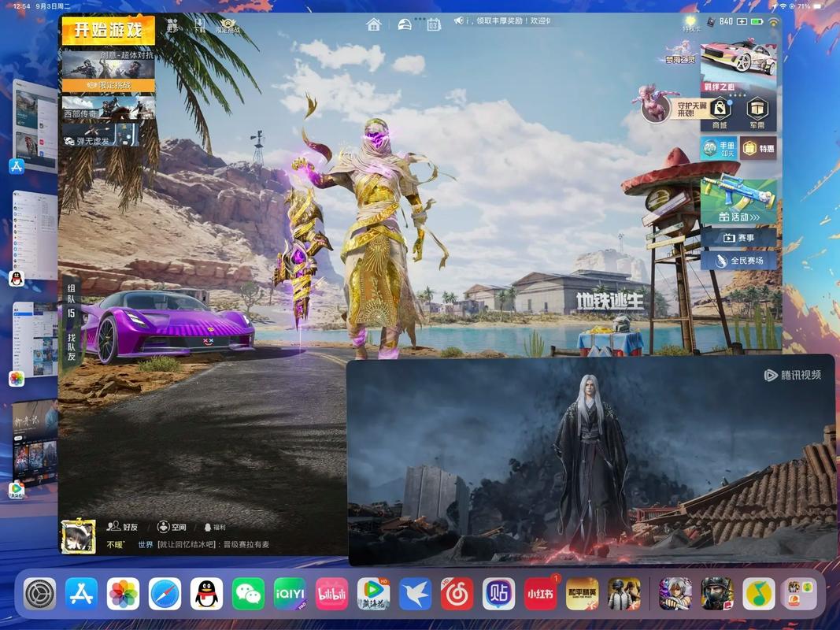Open Photos from the Dock
This screenshot has height=630, width=840.
[124, 594]
